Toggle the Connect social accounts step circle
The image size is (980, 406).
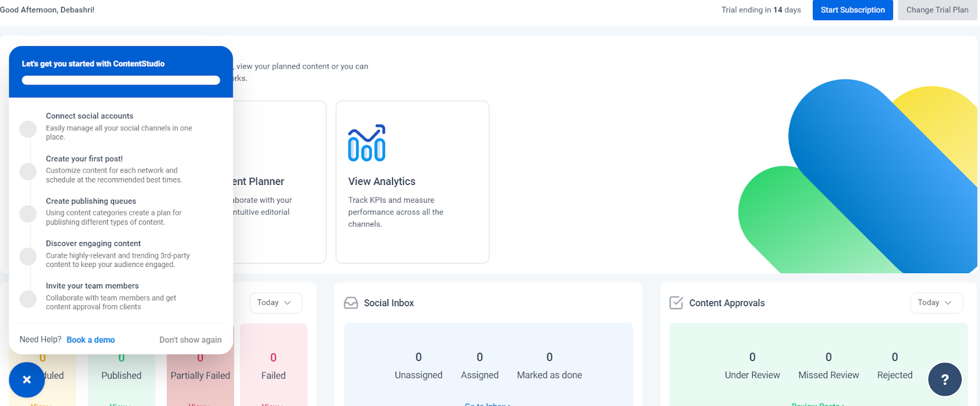tap(28, 129)
